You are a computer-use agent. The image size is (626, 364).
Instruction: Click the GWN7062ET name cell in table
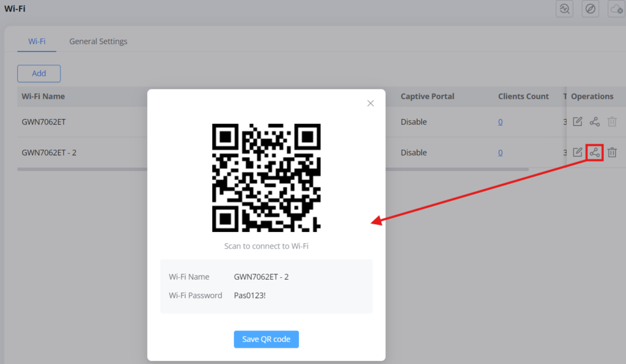(x=43, y=122)
